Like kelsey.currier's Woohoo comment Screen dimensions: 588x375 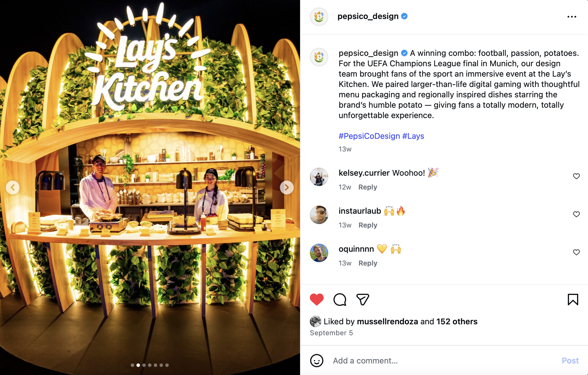pos(576,176)
